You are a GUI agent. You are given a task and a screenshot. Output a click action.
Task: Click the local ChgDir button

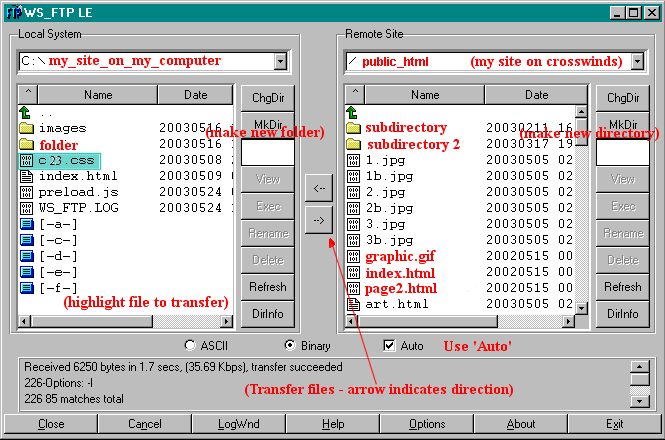[268, 98]
